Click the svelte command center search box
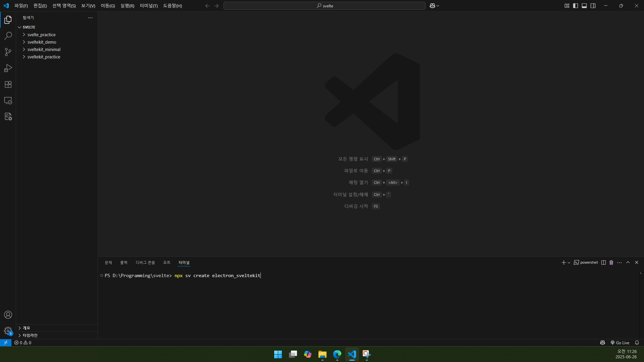 [x=325, y=6]
